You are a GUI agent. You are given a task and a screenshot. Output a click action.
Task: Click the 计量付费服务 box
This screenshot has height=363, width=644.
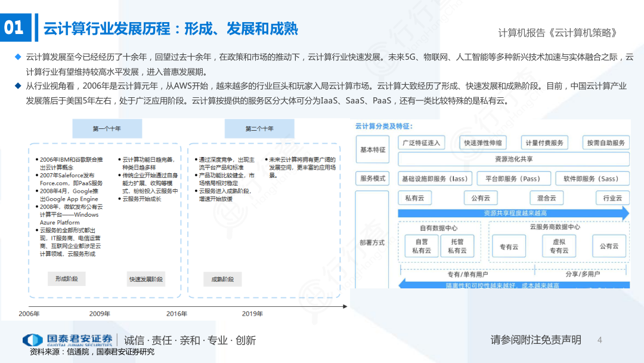(544, 143)
